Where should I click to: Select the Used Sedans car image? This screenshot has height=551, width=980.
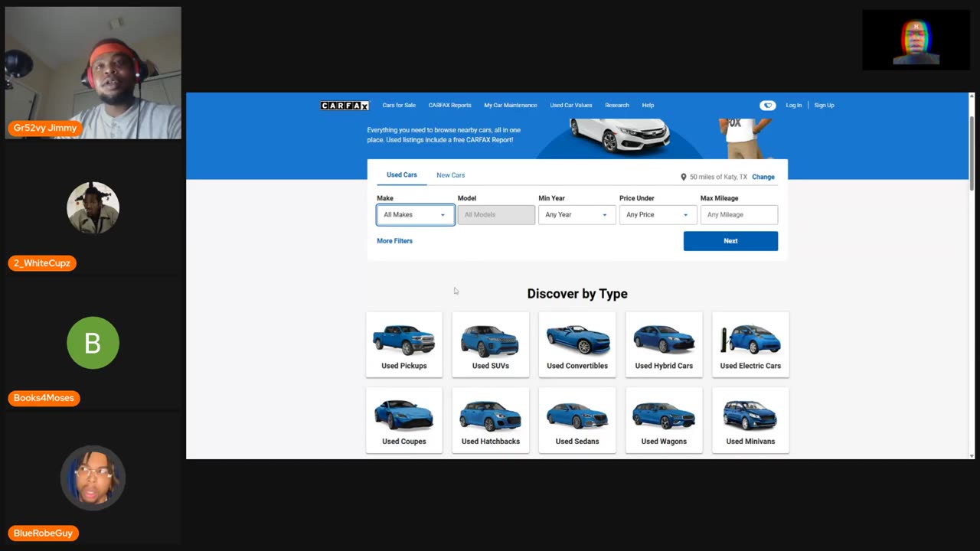pos(577,416)
